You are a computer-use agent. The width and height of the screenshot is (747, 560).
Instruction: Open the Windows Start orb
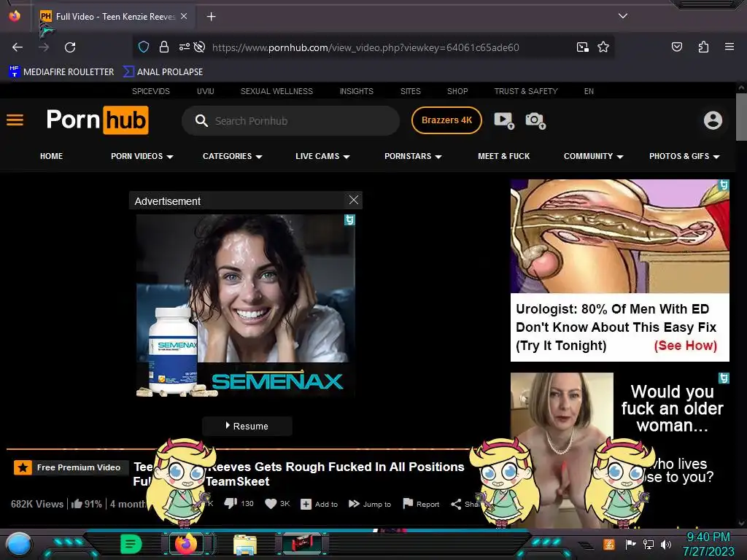[x=19, y=545]
